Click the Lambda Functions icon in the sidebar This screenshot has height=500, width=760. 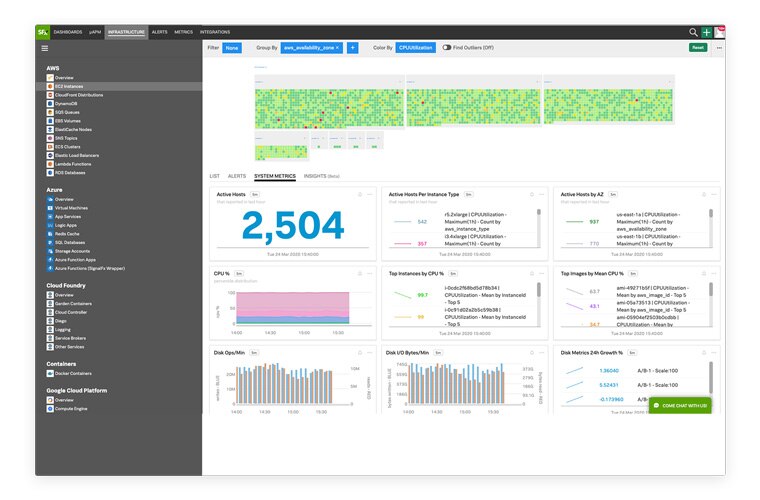point(50,164)
